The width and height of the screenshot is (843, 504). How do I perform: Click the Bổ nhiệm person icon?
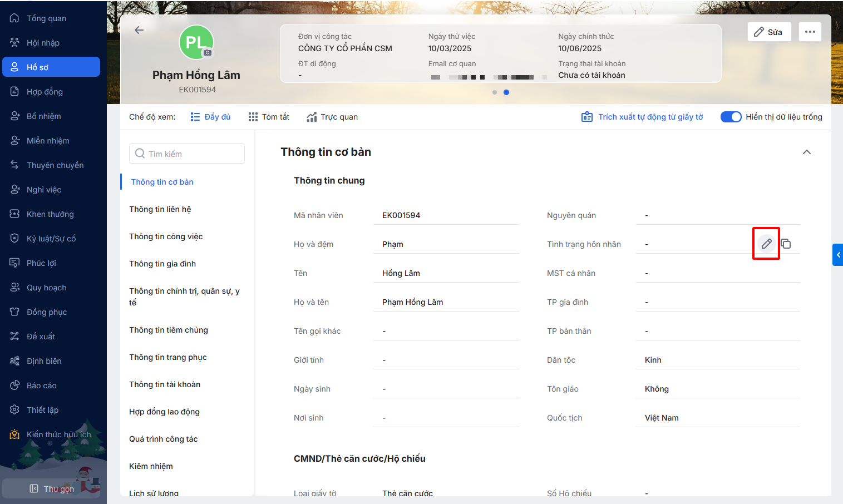[x=14, y=116]
